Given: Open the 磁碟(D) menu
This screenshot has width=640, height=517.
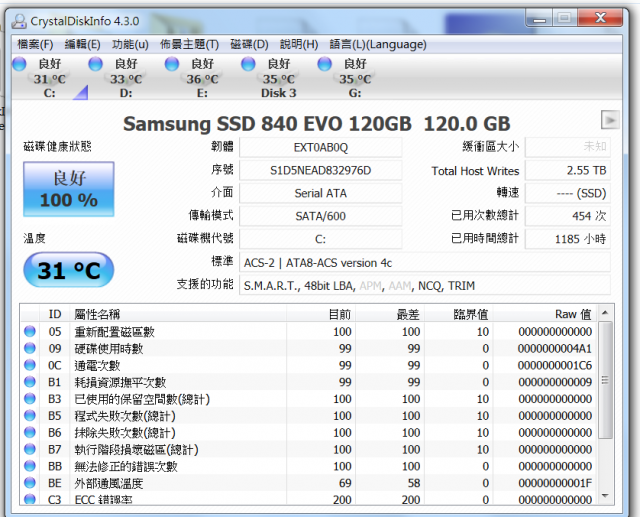Looking at the screenshot, I should coord(249,44).
